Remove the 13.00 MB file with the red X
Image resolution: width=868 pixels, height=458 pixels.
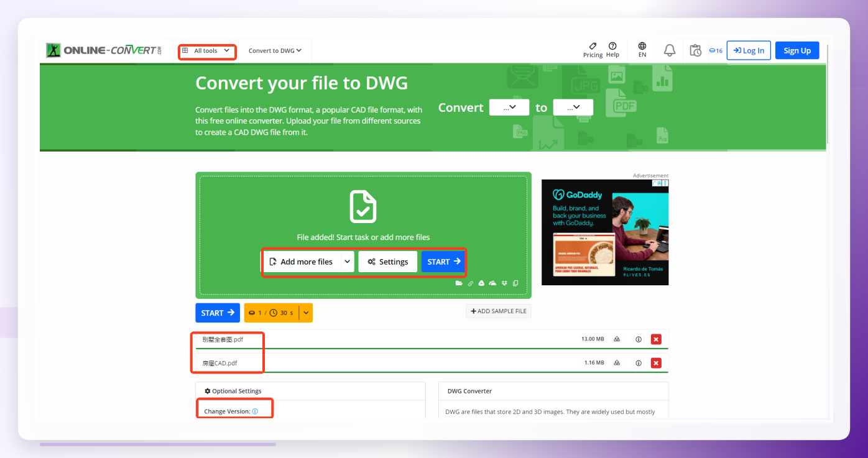[x=656, y=339]
